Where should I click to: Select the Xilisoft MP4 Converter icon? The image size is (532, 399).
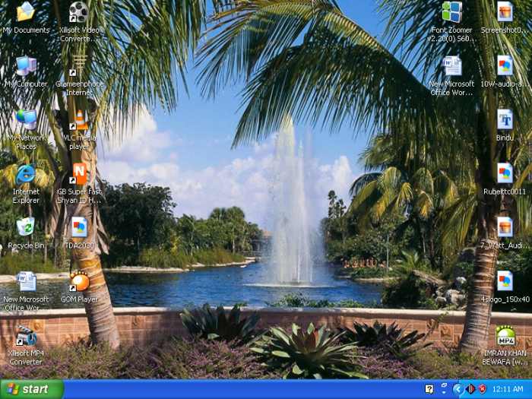tap(26, 337)
